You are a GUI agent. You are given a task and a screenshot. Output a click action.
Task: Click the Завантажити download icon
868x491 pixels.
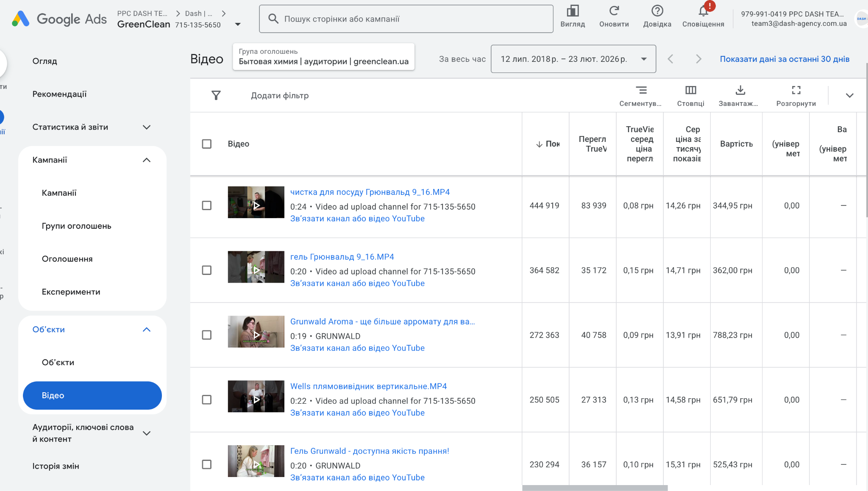click(x=740, y=90)
